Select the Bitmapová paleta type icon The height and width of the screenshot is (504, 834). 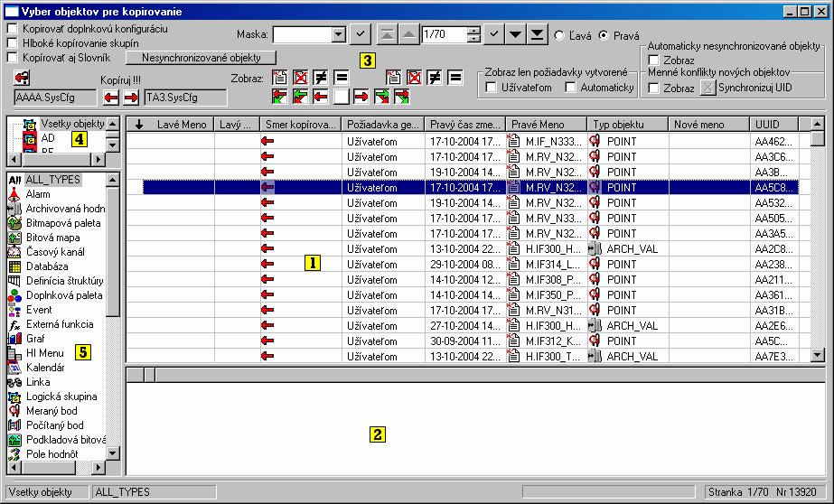pos(14,222)
